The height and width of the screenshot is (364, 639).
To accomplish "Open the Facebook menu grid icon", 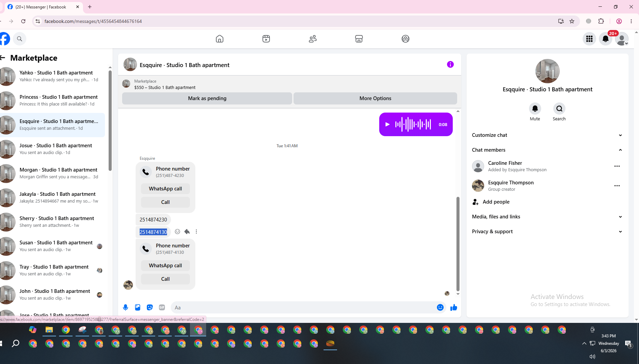I will [589, 39].
